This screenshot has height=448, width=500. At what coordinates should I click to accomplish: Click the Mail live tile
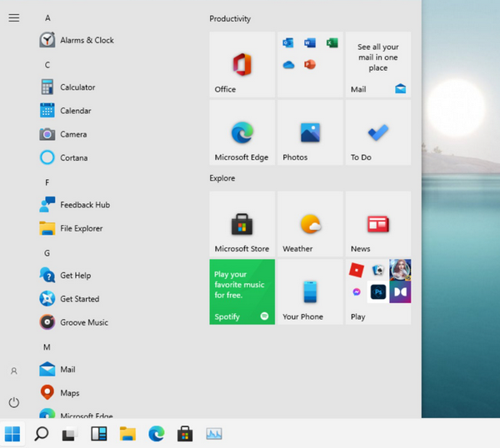click(378, 64)
